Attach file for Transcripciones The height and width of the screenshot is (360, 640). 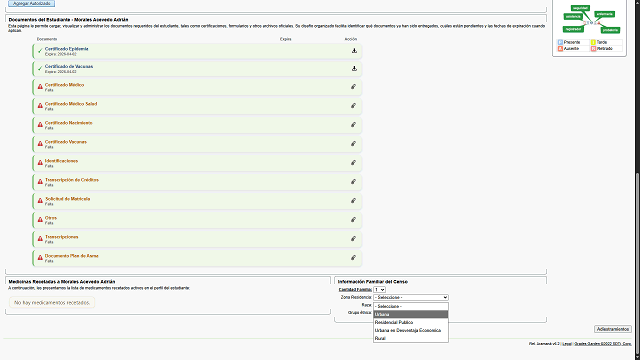click(353, 238)
